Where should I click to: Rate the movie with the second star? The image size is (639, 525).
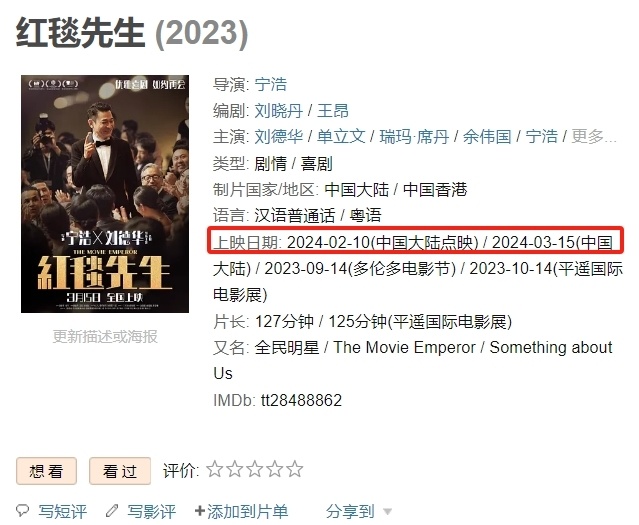click(234, 469)
